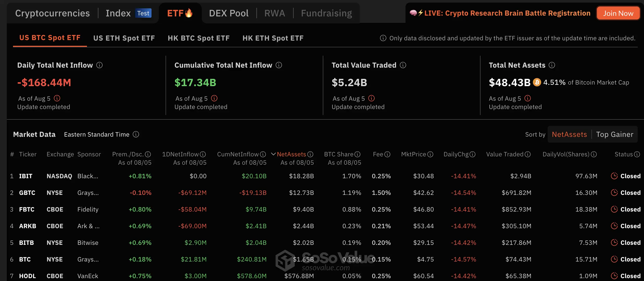Select the HK BTC Spot ETF subtab
This screenshot has width=644, height=281.
(199, 38)
